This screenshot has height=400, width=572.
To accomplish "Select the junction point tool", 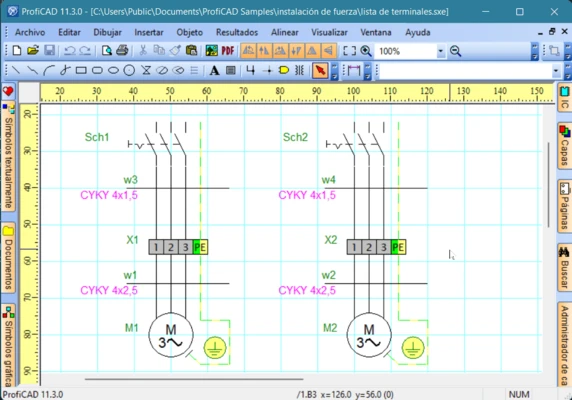I will tap(268, 70).
